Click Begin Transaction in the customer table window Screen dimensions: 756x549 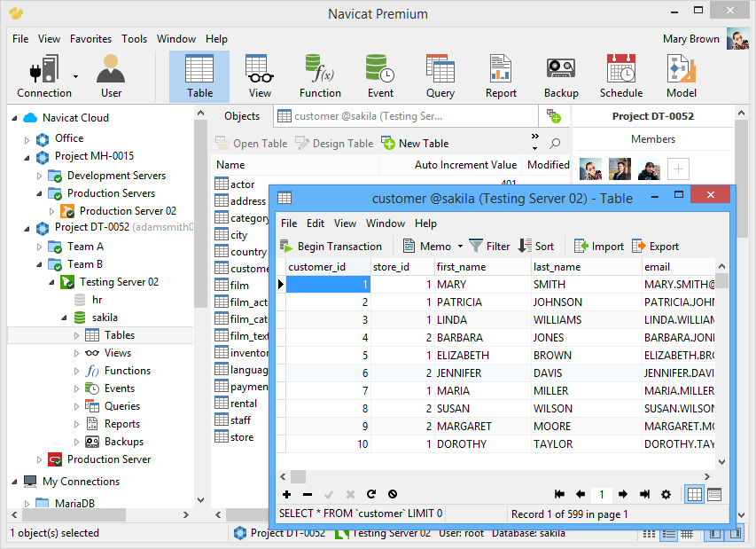pyautogui.click(x=331, y=247)
